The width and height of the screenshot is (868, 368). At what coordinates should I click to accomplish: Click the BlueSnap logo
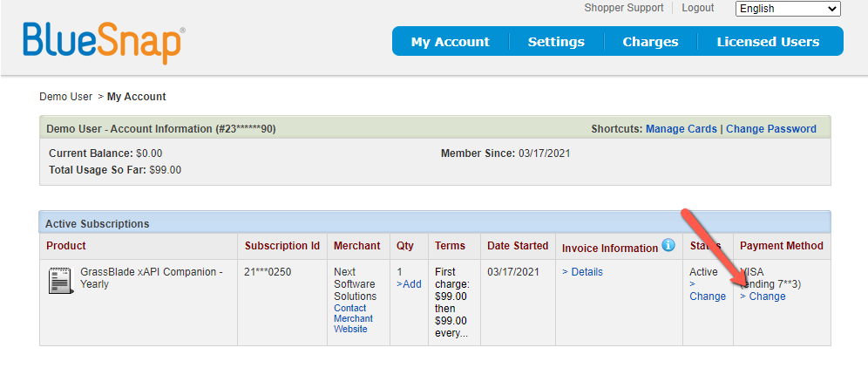[104, 42]
